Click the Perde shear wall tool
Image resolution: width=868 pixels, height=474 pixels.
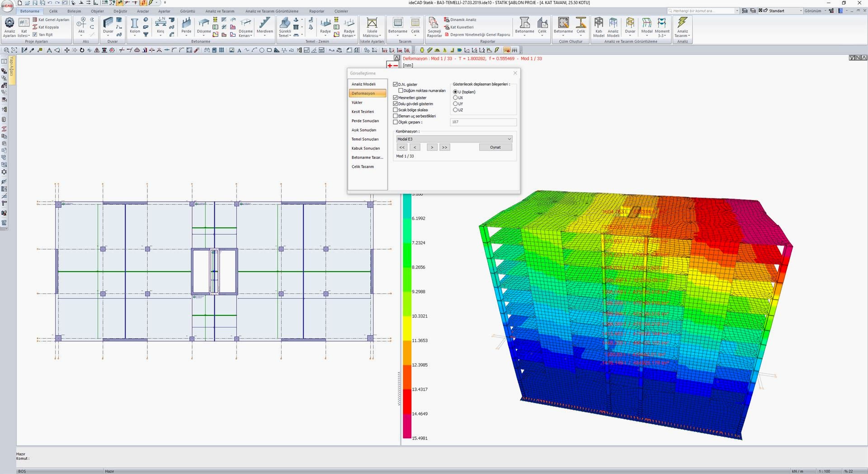coord(186,25)
